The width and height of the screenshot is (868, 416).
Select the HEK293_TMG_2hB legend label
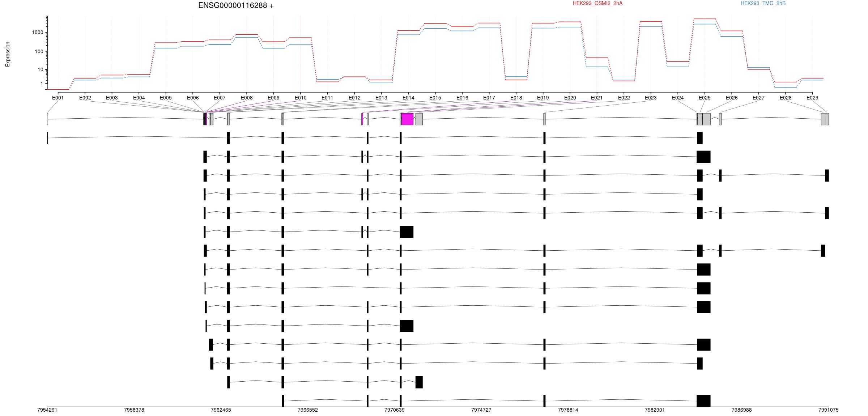763,3
